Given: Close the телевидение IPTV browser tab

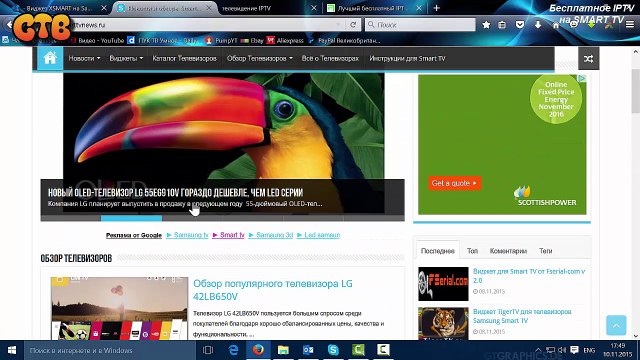Looking at the screenshot, I should coord(313,8).
